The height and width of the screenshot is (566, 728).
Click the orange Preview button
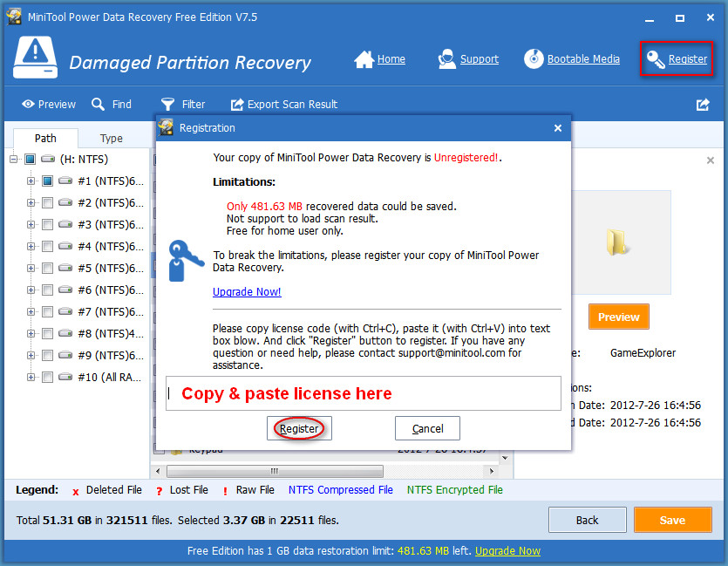click(619, 317)
